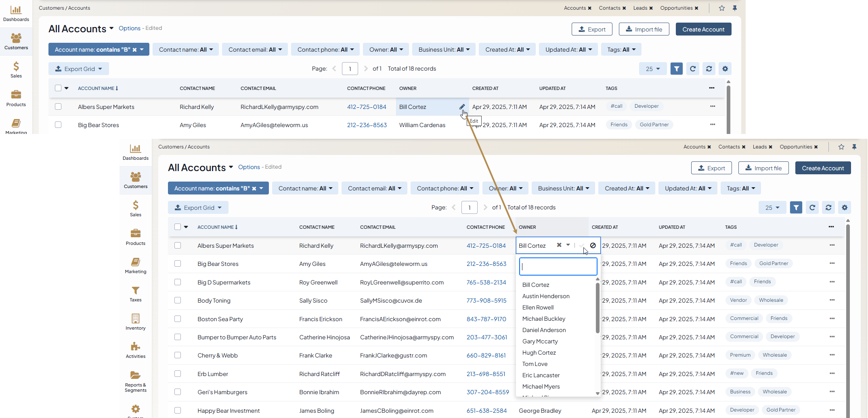This screenshot has height=418, width=868.
Task: Click the owner dropdown list scrollbar thumb
Action: coord(598,307)
